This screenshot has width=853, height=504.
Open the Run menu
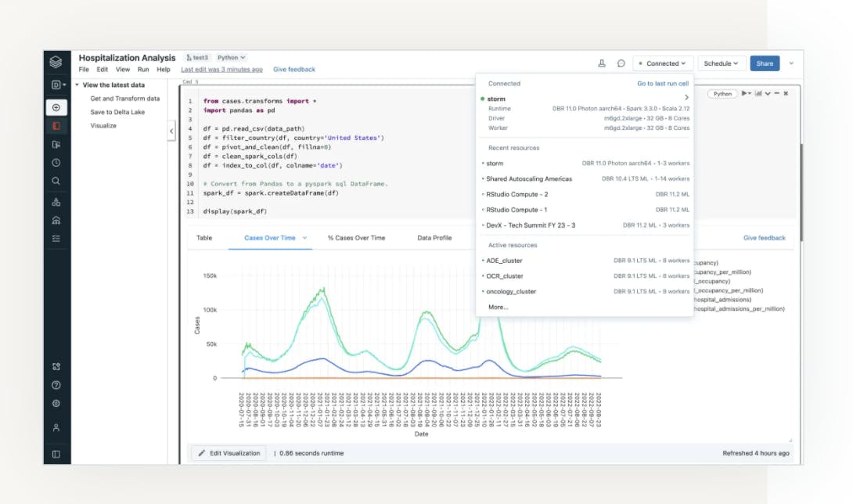[x=143, y=70]
